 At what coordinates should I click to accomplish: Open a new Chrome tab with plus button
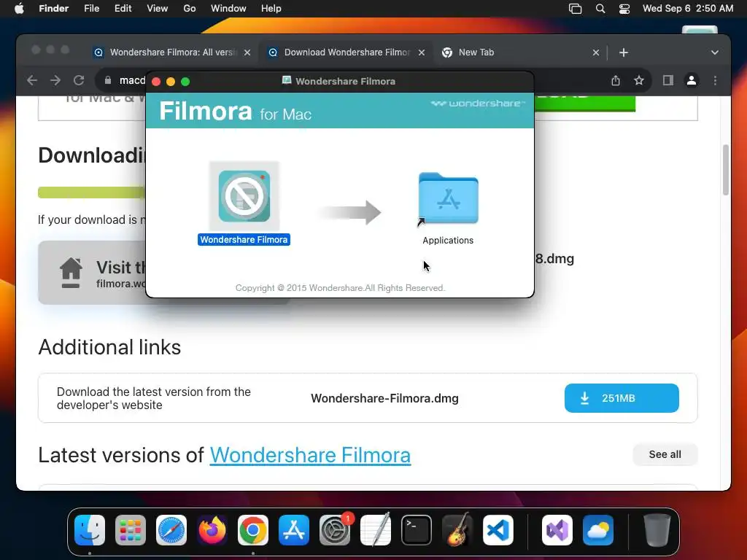pyautogui.click(x=624, y=52)
